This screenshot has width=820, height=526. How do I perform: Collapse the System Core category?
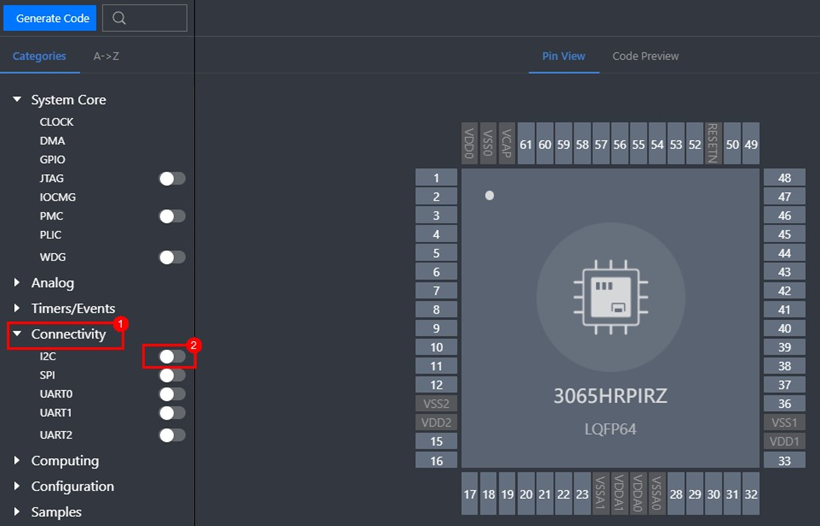click(17, 100)
